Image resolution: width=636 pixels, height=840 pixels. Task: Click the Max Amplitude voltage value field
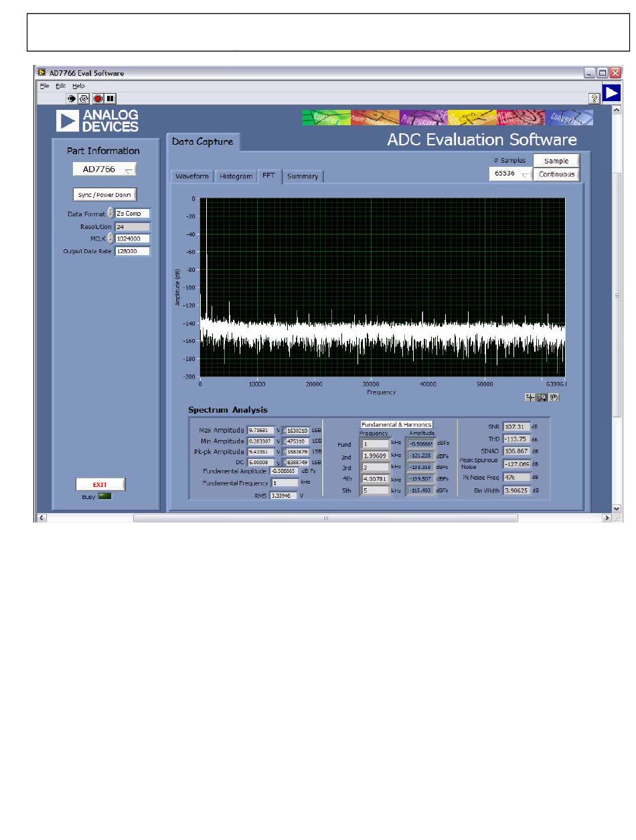pyautogui.click(x=261, y=430)
